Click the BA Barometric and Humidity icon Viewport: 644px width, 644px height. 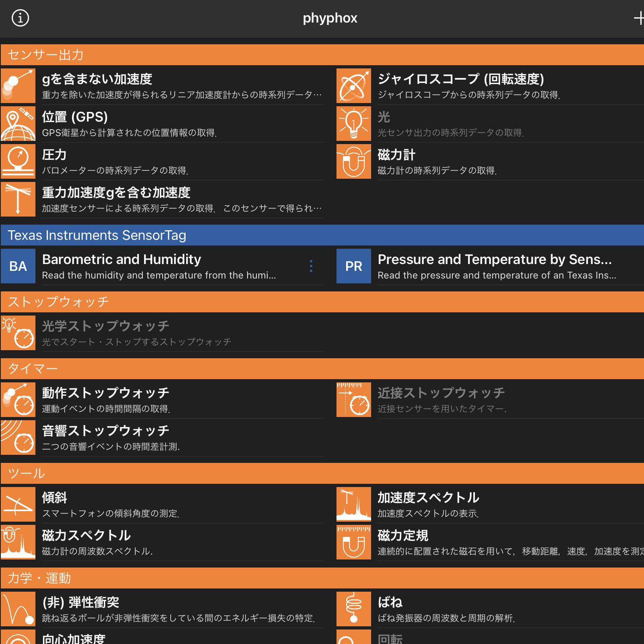pyautogui.click(x=18, y=266)
